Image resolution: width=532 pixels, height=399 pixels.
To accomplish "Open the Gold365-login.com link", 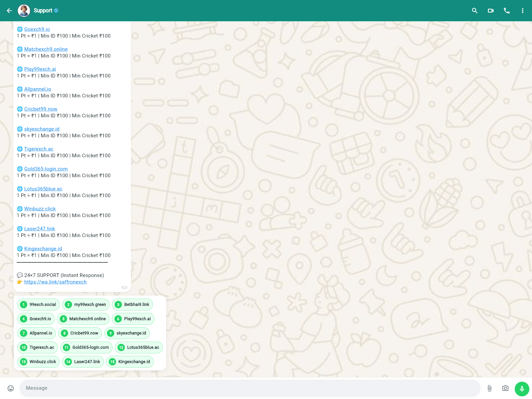I will (x=46, y=169).
